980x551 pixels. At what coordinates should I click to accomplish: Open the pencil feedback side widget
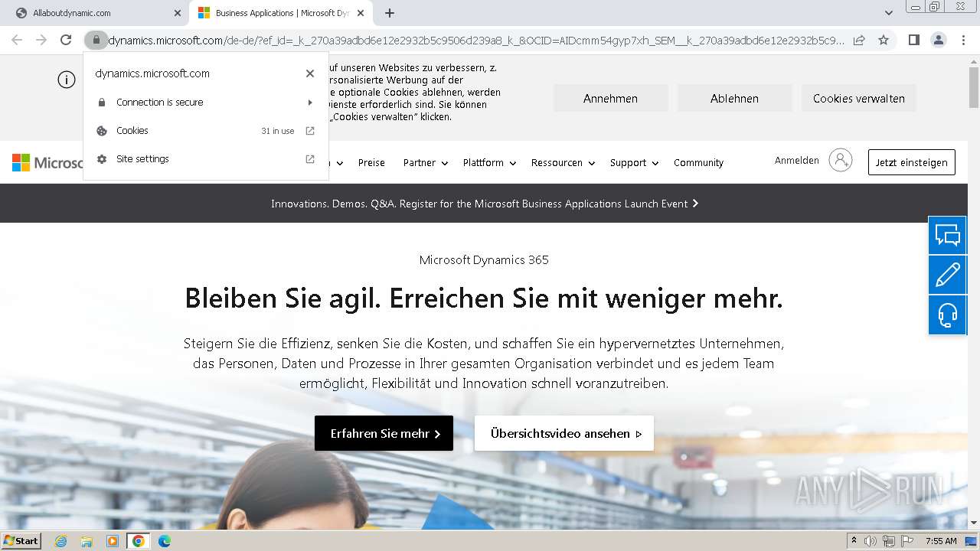[947, 275]
